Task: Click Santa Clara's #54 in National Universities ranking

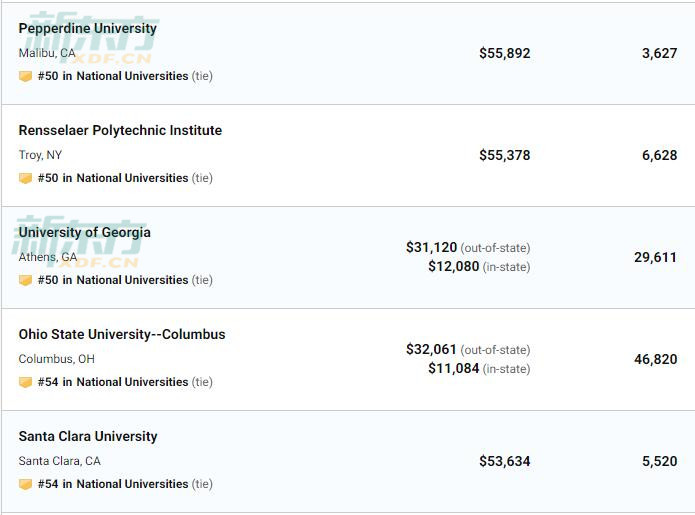Action: pos(113,484)
